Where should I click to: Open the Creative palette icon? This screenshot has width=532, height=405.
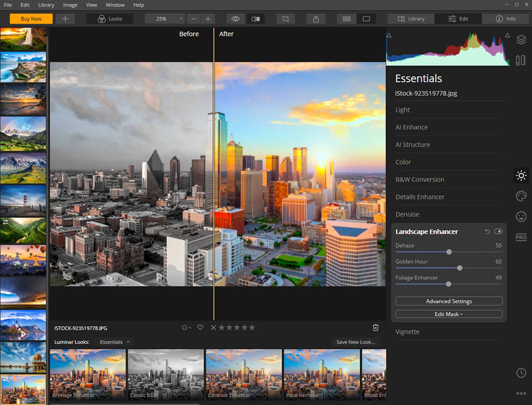click(521, 196)
